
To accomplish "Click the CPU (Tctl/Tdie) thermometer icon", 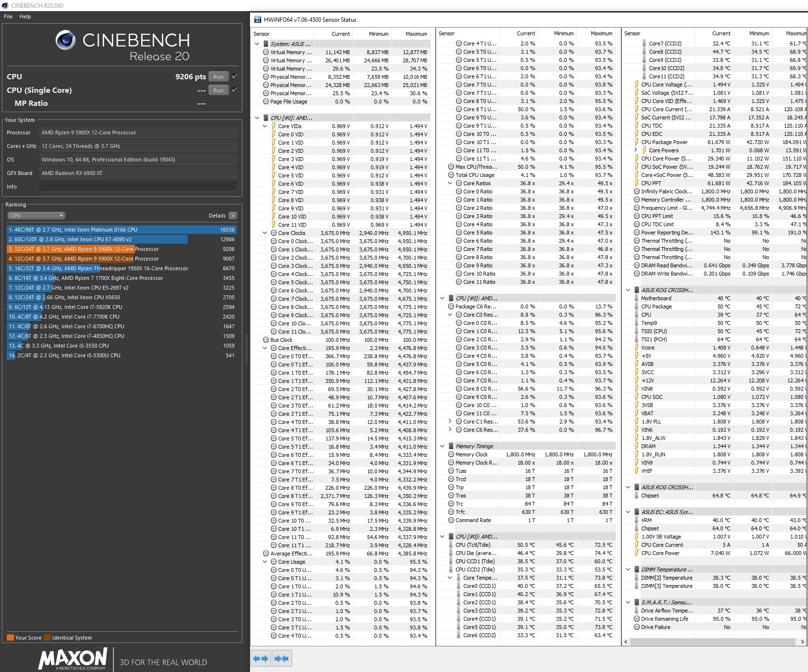I will pyautogui.click(x=451, y=545).
